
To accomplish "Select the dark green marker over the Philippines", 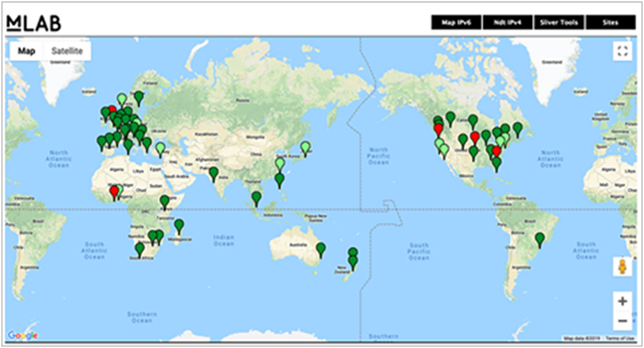I will coord(279,180).
